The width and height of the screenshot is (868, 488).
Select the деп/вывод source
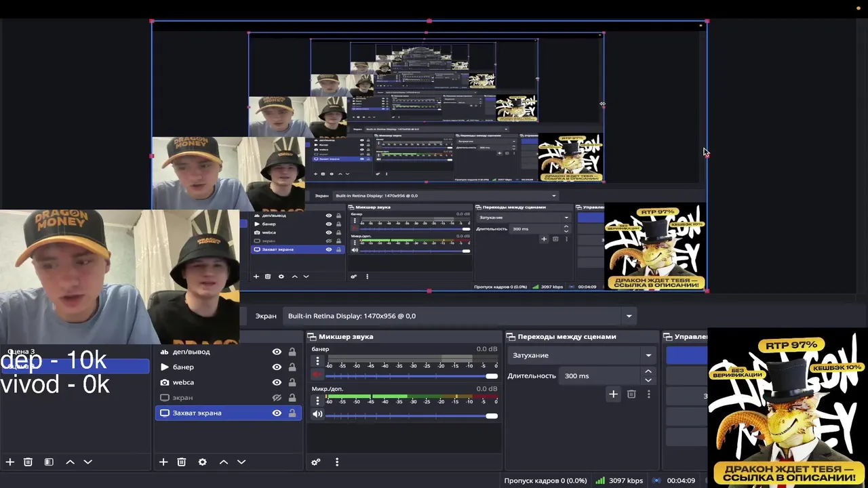228,352
